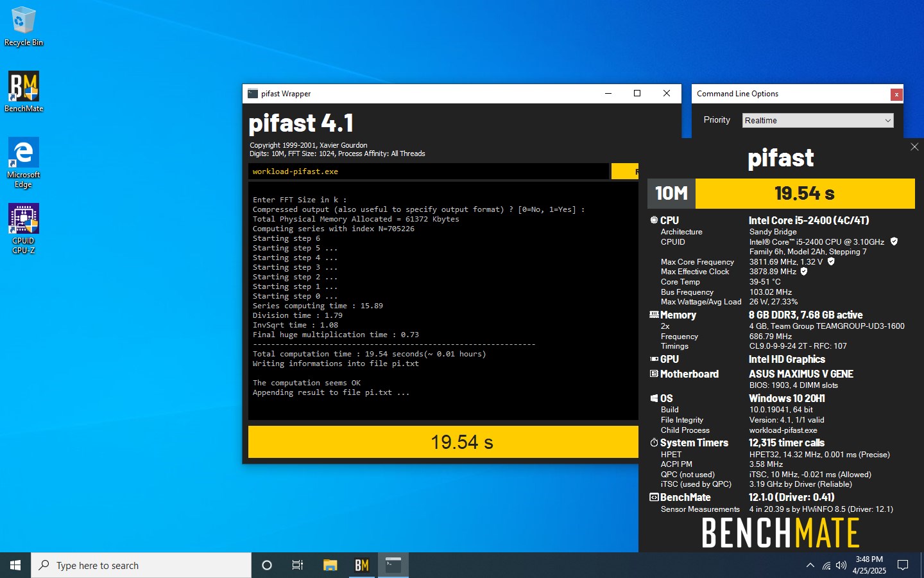Click the Sensor Measurements HWiNFO value

click(x=821, y=509)
